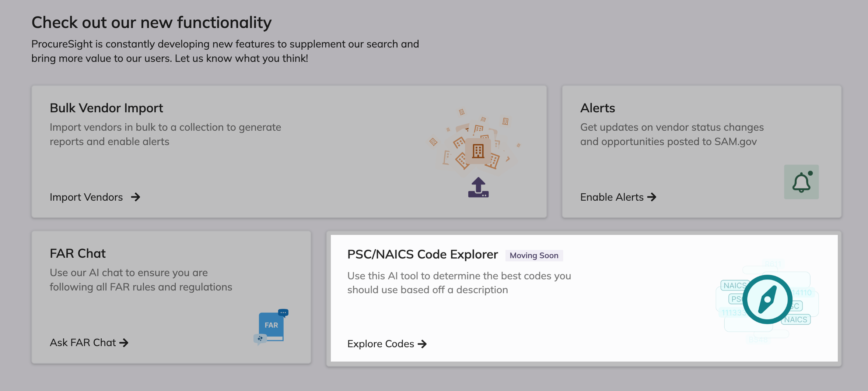Viewport: 868px width, 391px height.
Task: Click the 'ProcureSight is constantly developing' paragraph
Action: point(225,51)
